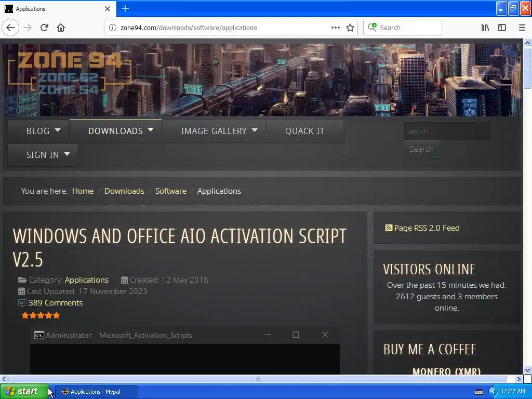The width and height of the screenshot is (532, 399).
Task: Follow the Downloads breadcrumb link
Action: pyautogui.click(x=124, y=191)
